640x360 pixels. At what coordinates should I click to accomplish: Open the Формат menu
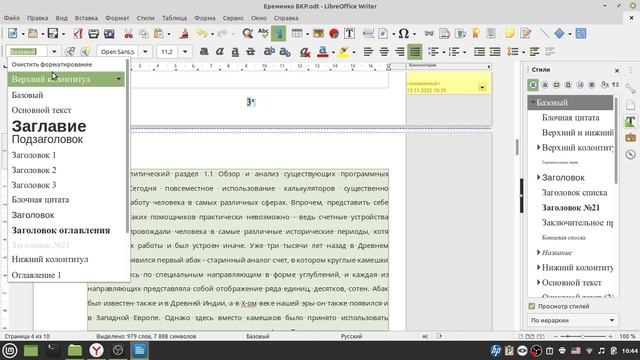pyautogui.click(x=117, y=18)
